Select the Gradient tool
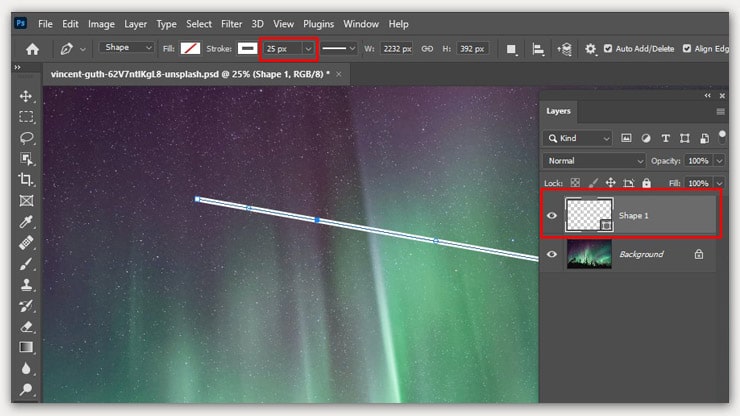Screen dimensions: 740x416 coord(26,348)
